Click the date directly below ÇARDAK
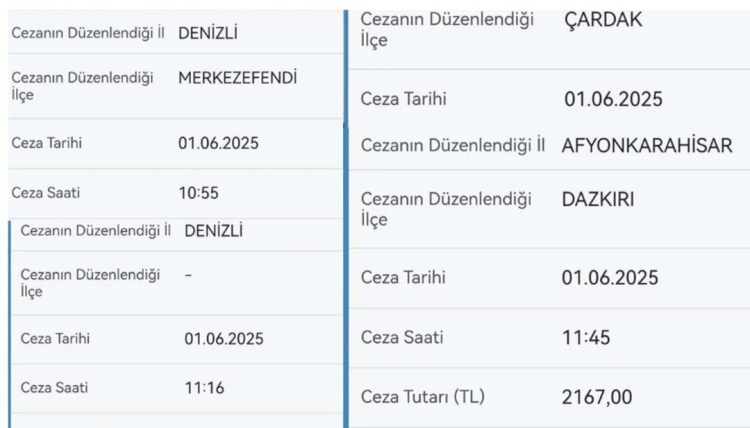This screenshot has height=428, width=750. [x=610, y=99]
